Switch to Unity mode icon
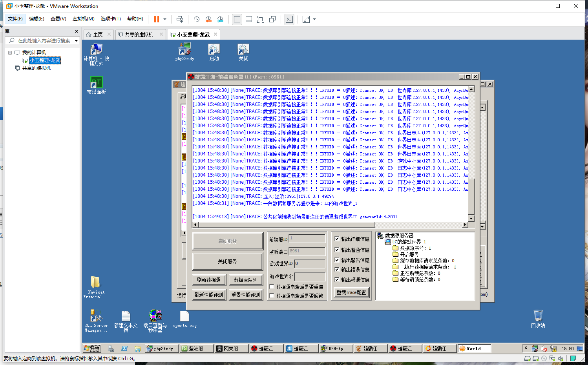 tap(272, 19)
